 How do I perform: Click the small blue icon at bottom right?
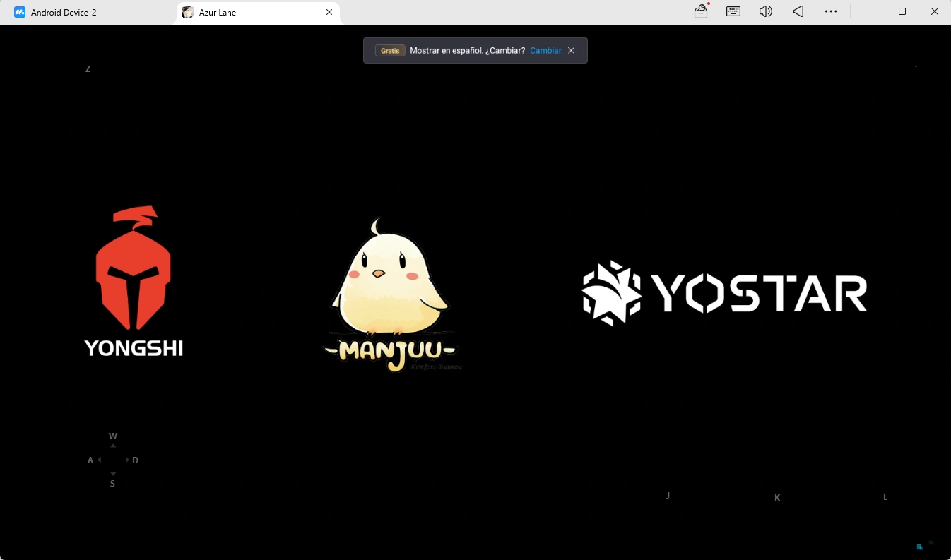click(919, 547)
